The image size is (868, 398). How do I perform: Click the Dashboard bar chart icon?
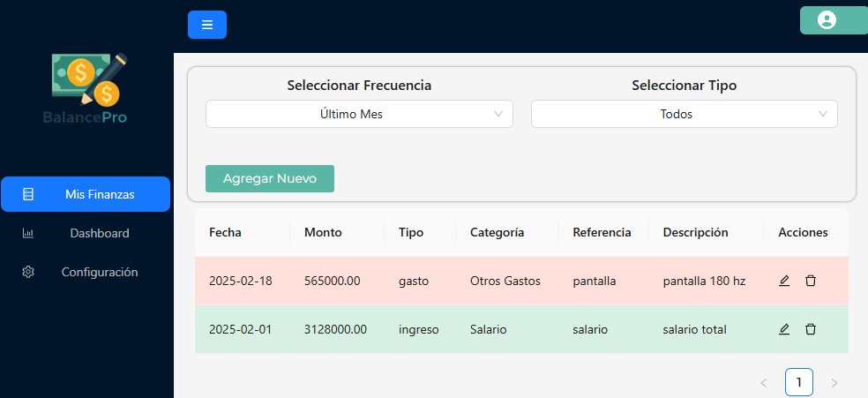[x=28, y=233]
